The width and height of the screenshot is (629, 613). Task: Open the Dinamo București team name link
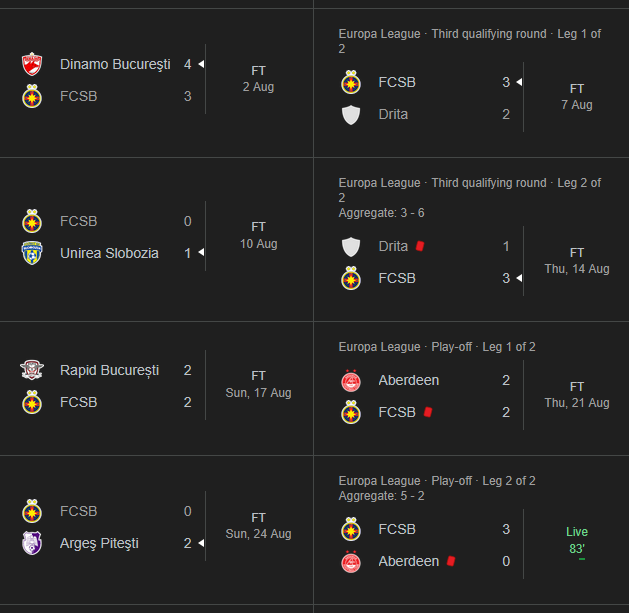click(x=115, y=64)
